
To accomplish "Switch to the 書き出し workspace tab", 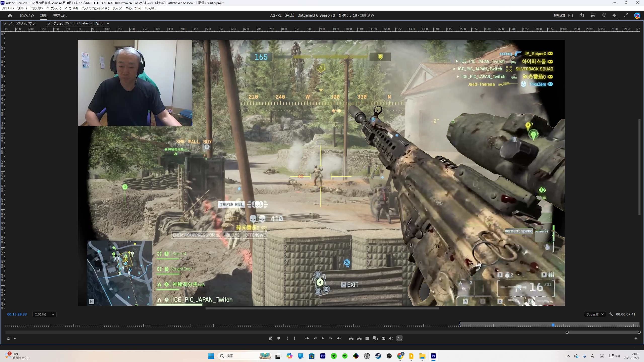I will [60, 16].
